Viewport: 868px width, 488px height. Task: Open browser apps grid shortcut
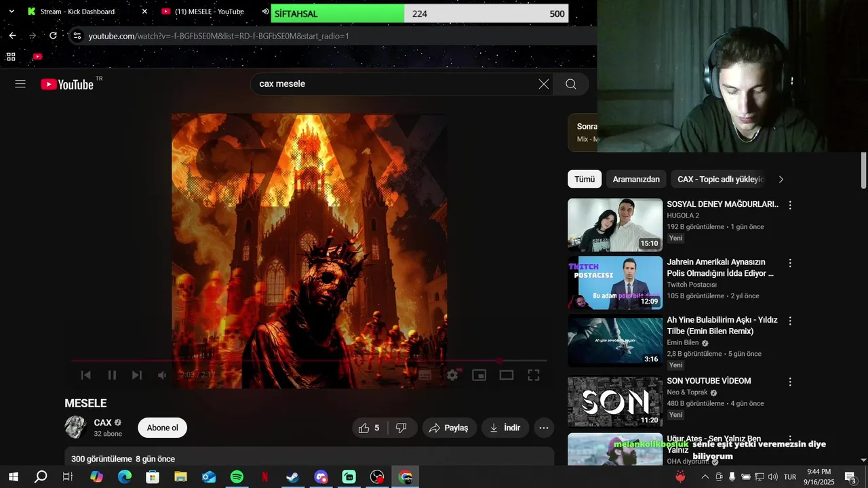[x=11, y=56]
